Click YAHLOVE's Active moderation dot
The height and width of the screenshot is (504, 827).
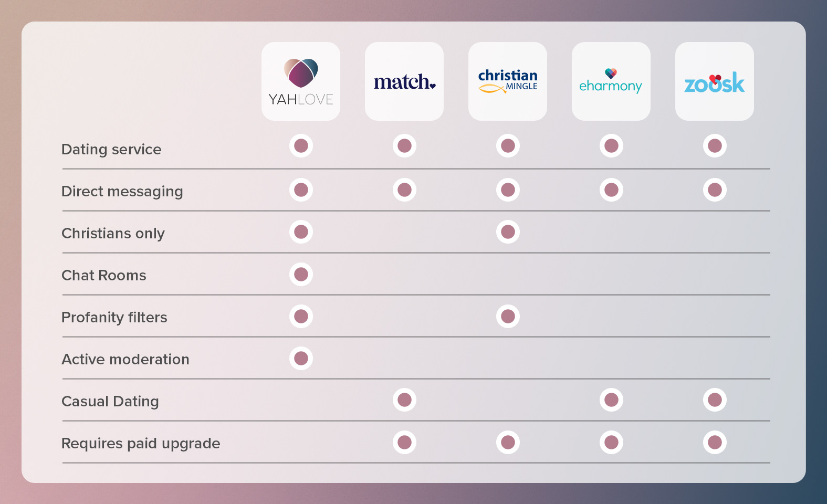[301, 358]
